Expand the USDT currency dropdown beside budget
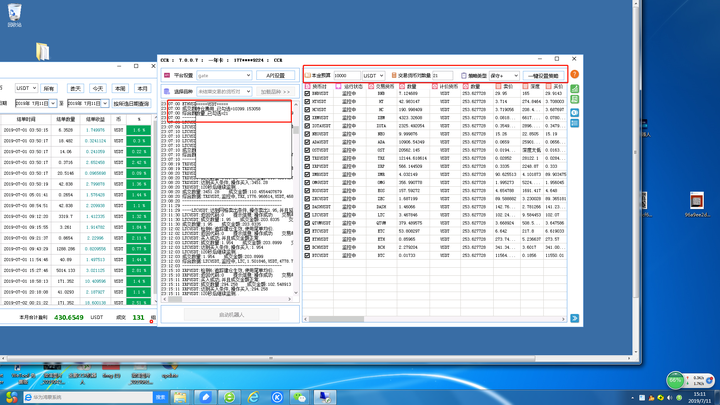720x405 pixels. coord(373,75)
